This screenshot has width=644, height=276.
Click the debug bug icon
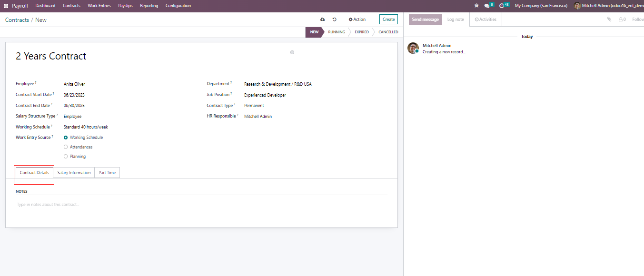coord(476,6)
